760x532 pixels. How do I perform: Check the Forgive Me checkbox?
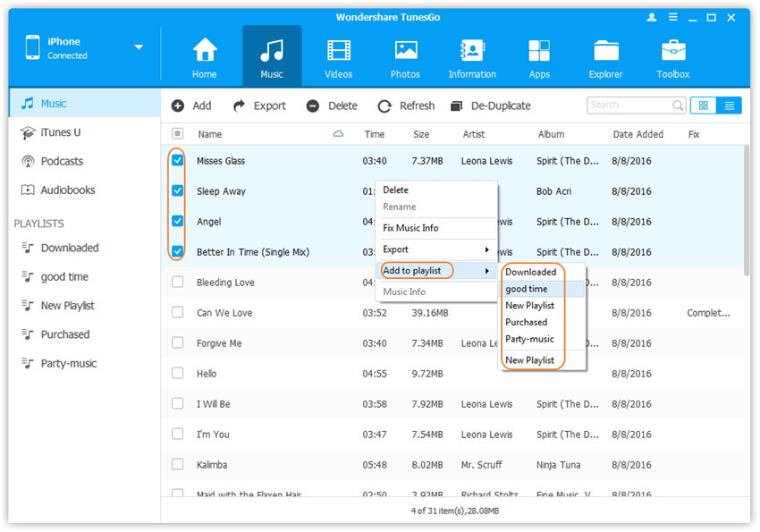[x=177, y=342]
